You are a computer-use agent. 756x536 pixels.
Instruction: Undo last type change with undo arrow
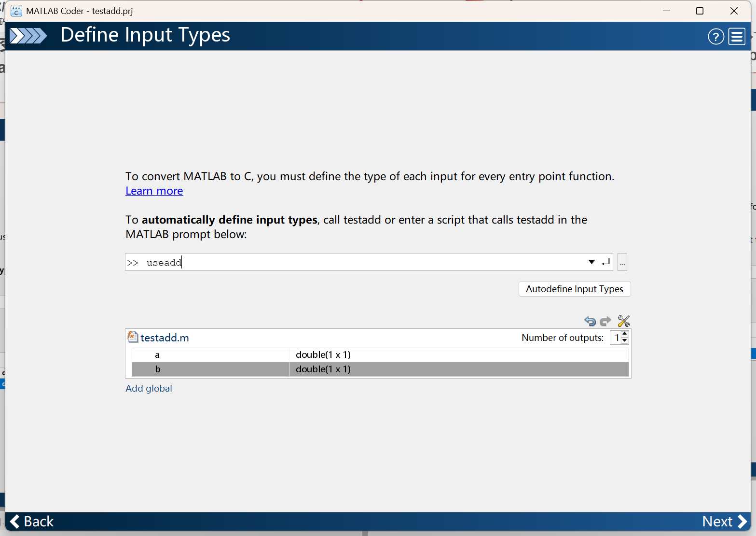click(590, 321)
